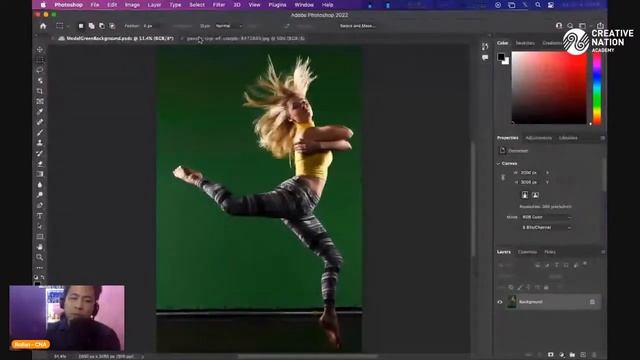Set canvas to landscape orientation
The height and width of the screenshot is (360, 640).
pos(535,195)
